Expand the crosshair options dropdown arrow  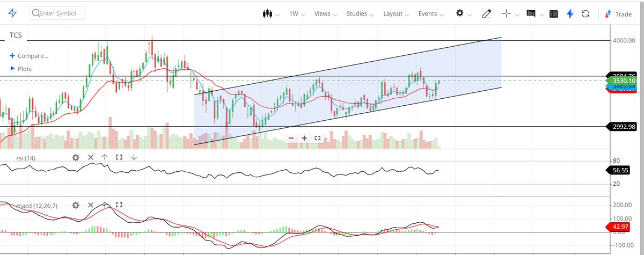516,14
